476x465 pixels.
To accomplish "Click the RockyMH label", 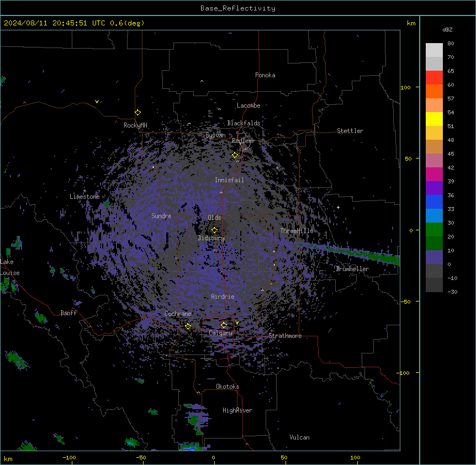I will (135, 125).
